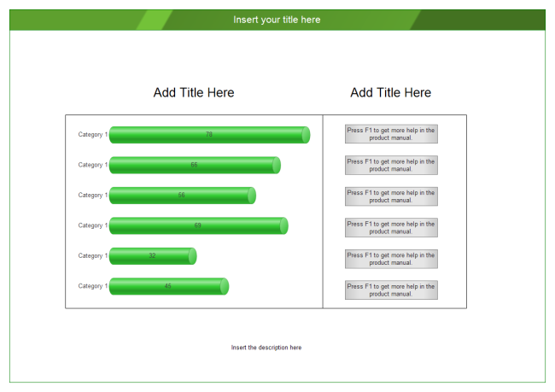Select the 'Press F1' box next to the 69 bar
555x392 pixels.
(x=391, y=227)
